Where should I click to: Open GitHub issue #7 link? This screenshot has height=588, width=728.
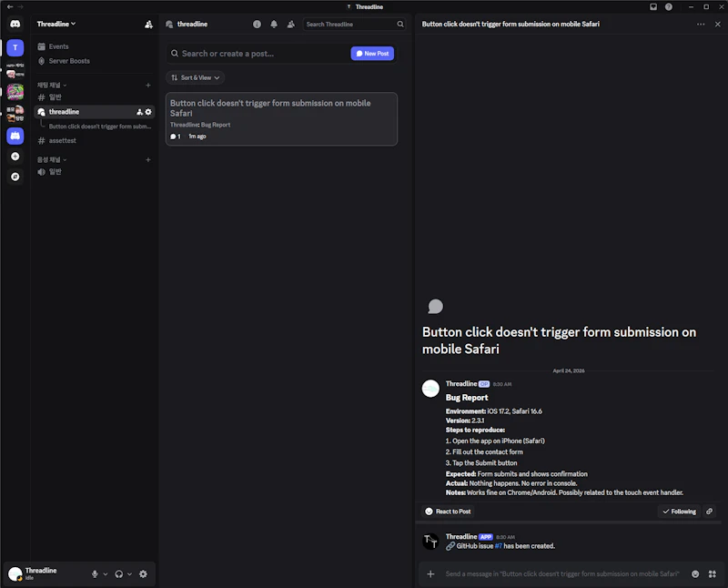pos(498,546)
